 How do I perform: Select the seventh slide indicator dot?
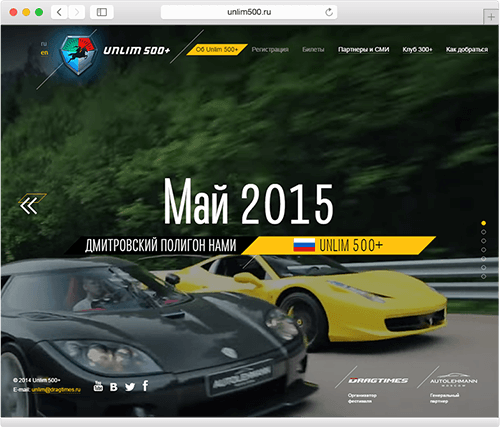coord(483,276)
